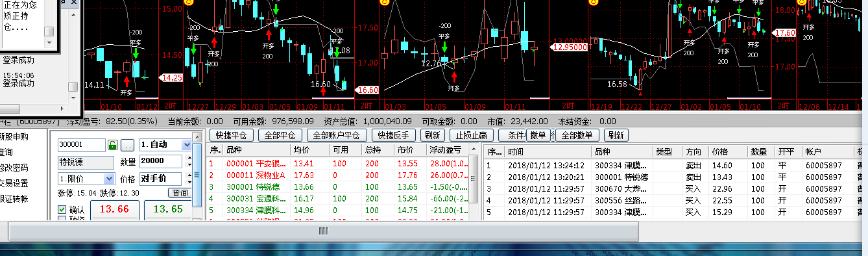
Task: Click the quantity field showing 20000
Action: coord(160,161)
